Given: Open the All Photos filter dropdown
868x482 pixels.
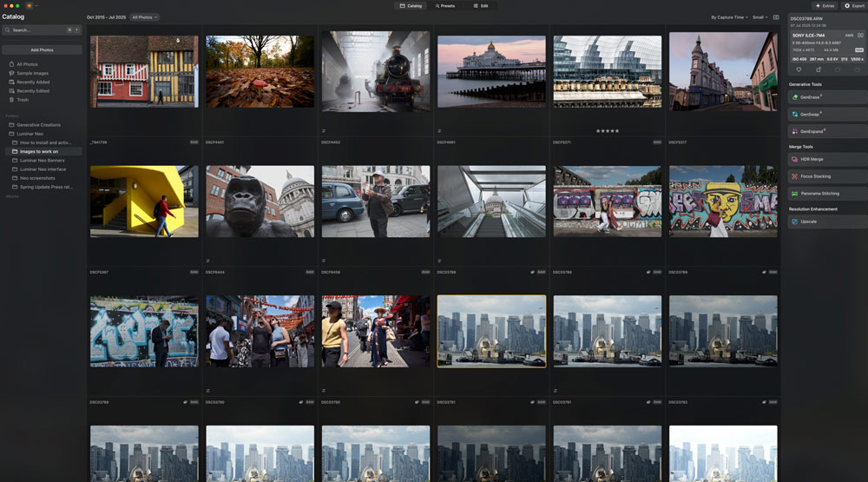Looking at the screenshot, I should pyautogui.click(x=144, y=17).
